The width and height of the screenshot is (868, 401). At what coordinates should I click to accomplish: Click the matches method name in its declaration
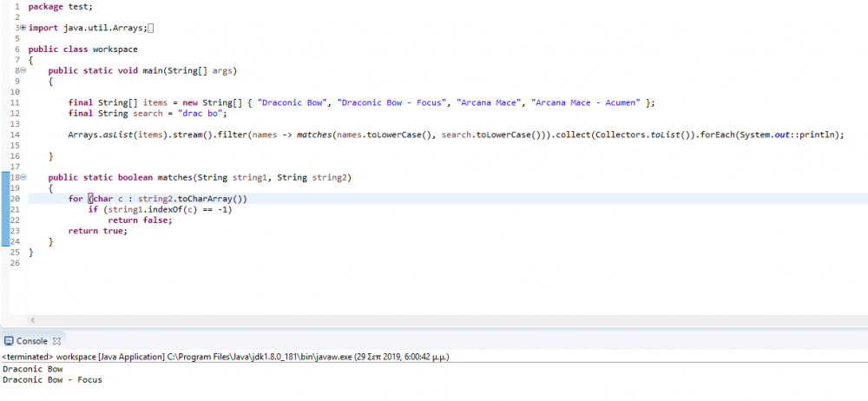click(x=175, y=177)
